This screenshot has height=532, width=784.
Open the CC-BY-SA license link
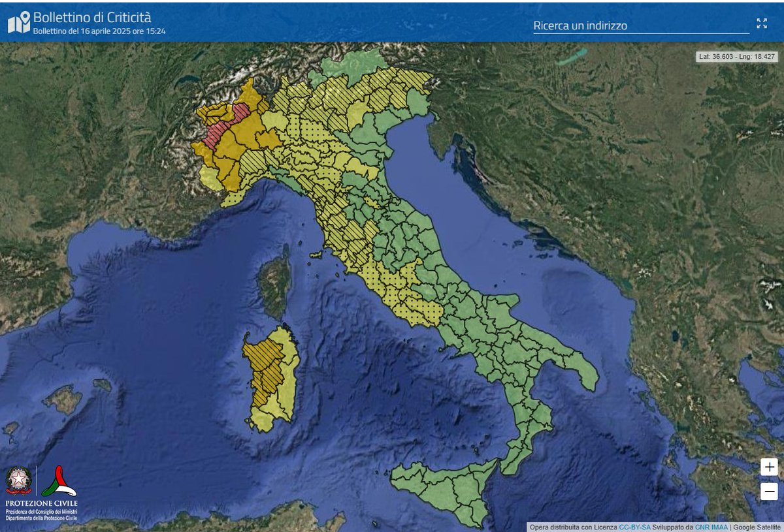pos(634,527)
